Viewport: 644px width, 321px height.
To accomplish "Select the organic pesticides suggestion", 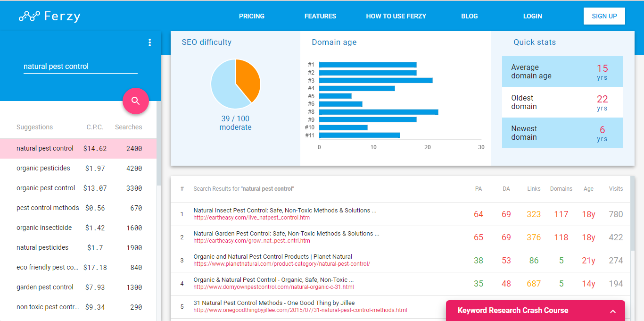I will (x=43, y=168).
